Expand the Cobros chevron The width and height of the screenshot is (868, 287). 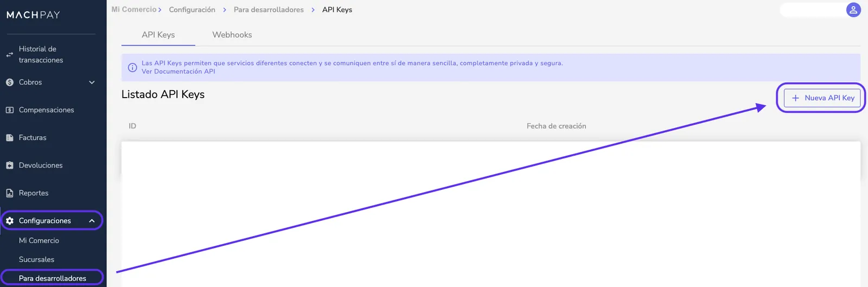[92, 82]
